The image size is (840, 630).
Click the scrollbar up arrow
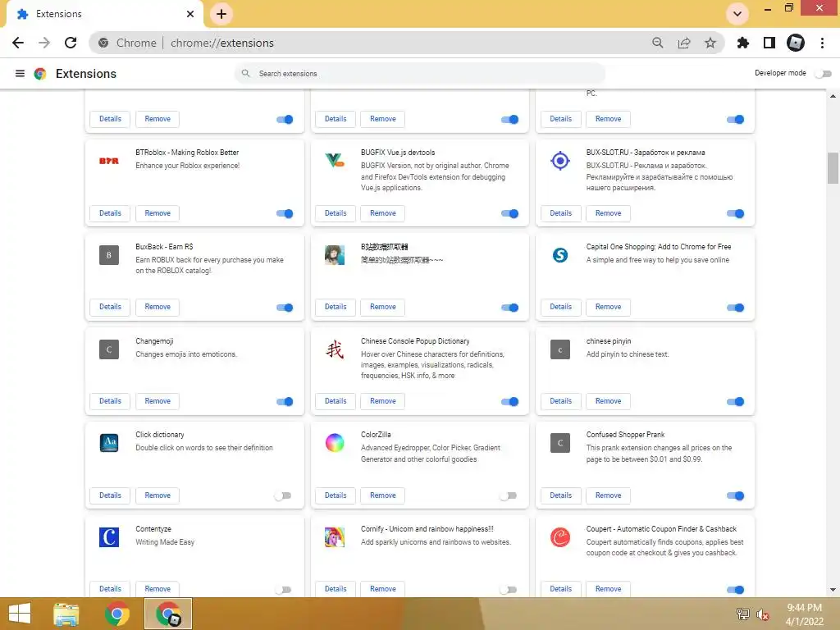(833, 97)
